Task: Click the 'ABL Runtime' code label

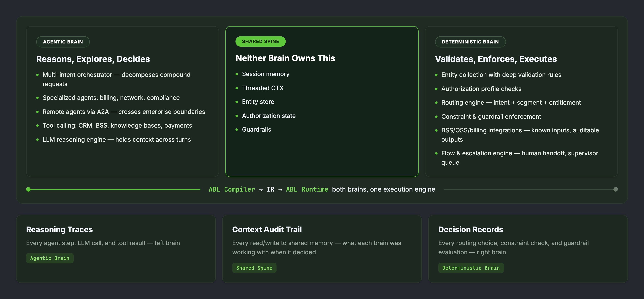Action: point(307,189)
